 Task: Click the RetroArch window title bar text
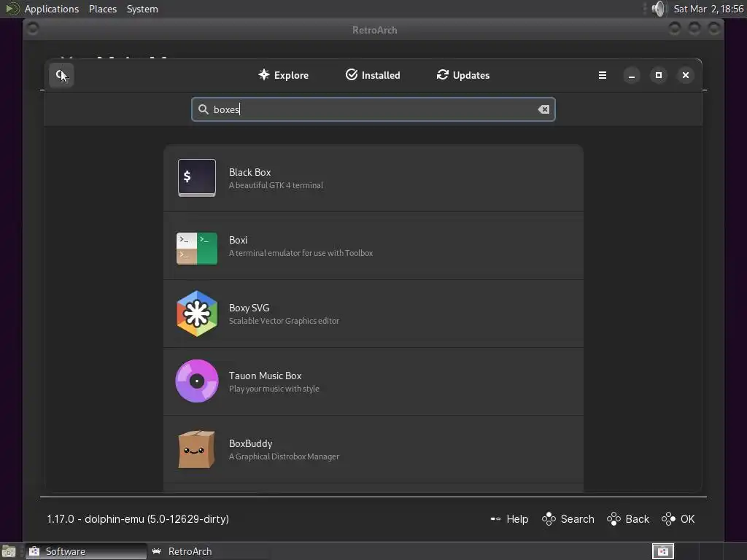374,30
